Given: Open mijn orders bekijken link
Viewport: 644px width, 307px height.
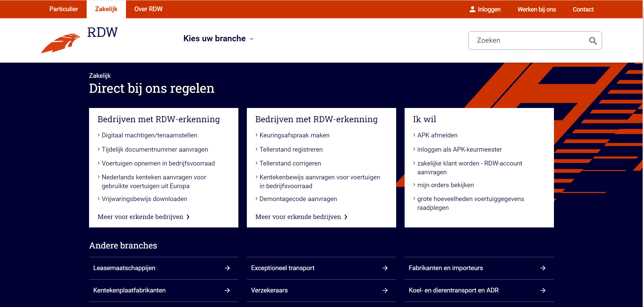Looking at the screenshot, I should click(445, 185).
